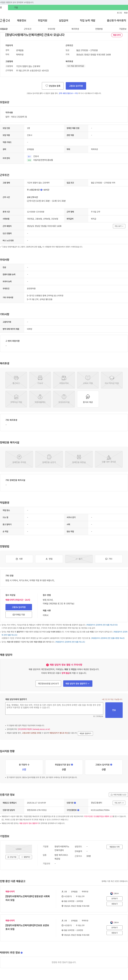
Task: Click the 면접 screening method icon
Action: [47, 559]
